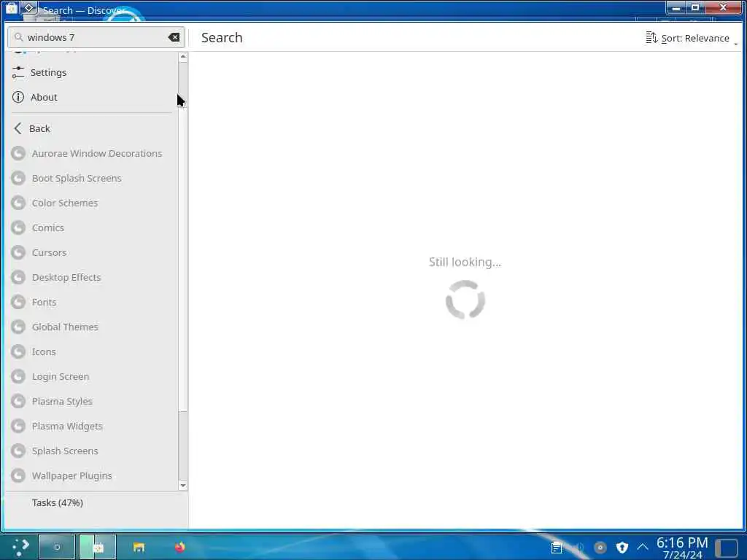Click the Comics category icon
Viewport: 747px width, 560px height.
point(18,227)
